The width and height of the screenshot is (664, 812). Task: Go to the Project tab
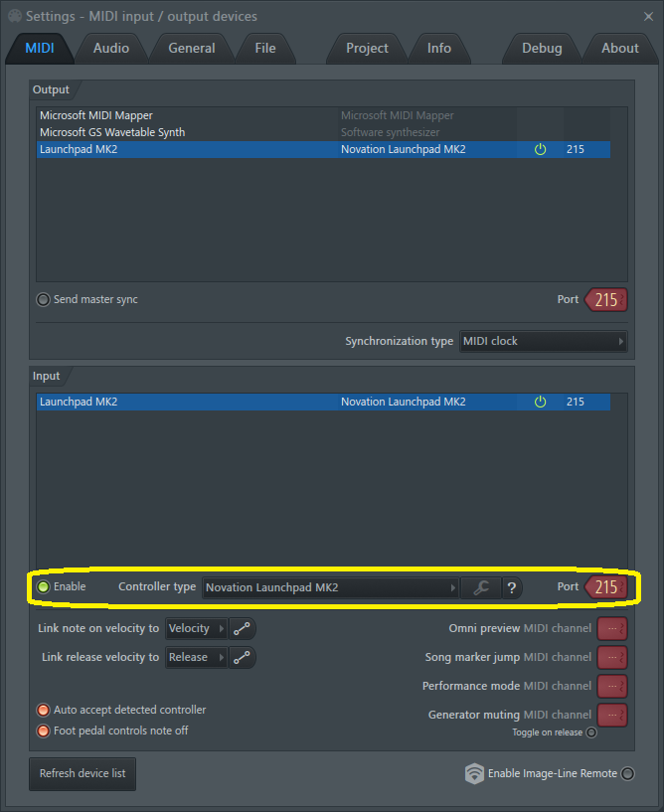[x=367, y=48]
